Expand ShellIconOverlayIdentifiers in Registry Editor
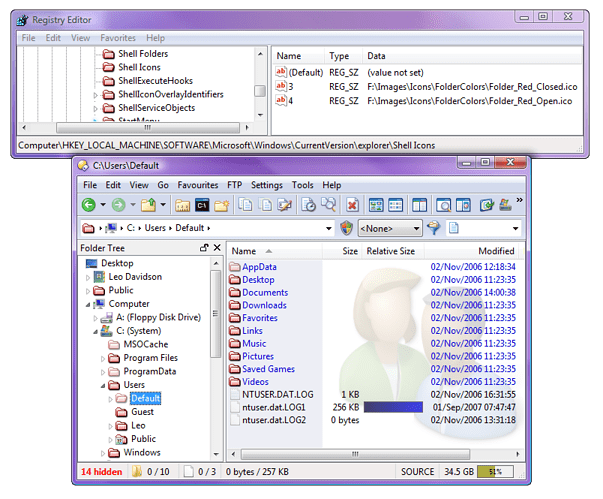The height and width of the screenshot is (499, 603). pos(95,95)
